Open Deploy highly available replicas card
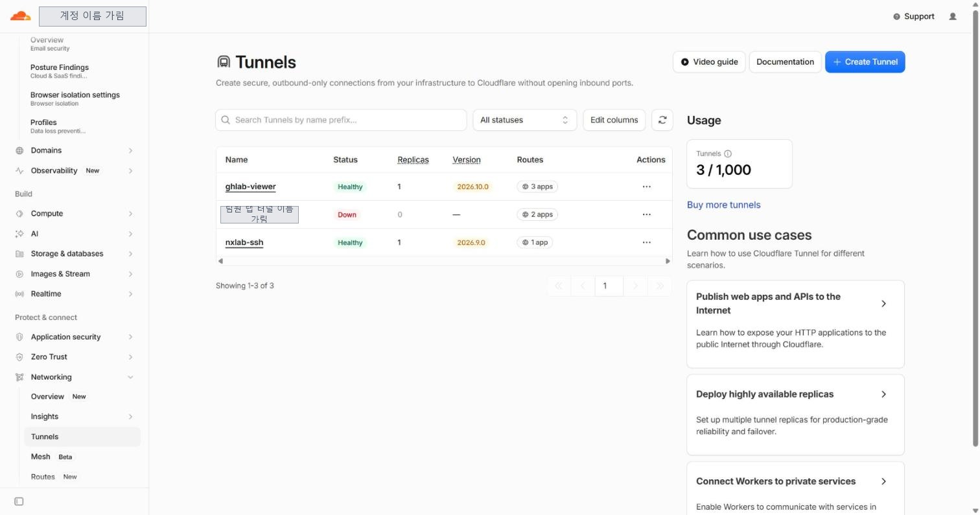The image size is (980, 515). (795, 415)
